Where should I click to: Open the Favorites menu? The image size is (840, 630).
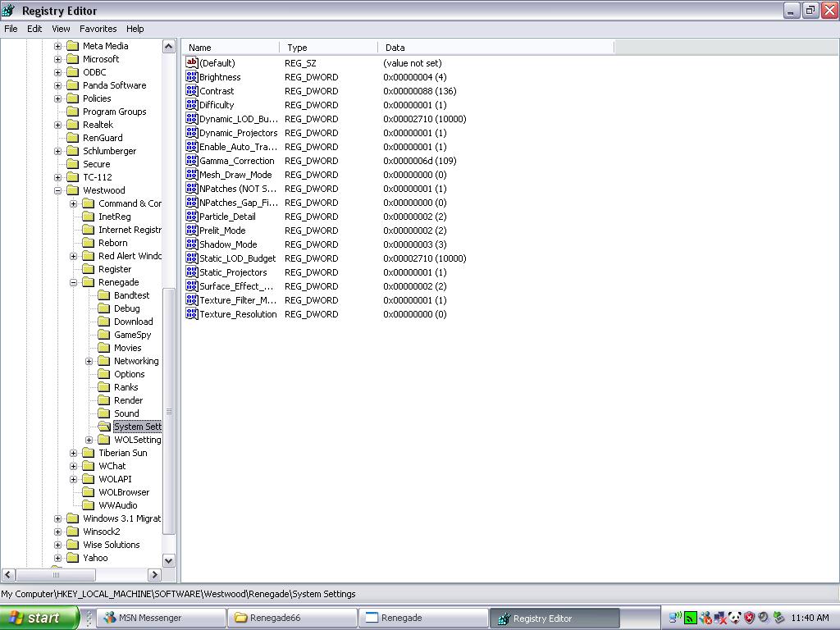pyautogui.click(x=98, y=29)
